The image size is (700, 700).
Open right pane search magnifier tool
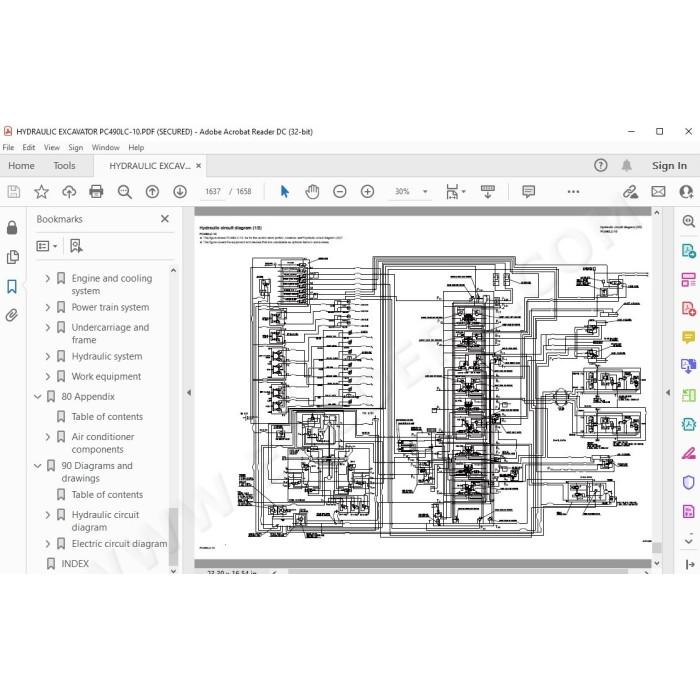pyautogui.click(x=688, y=221)
